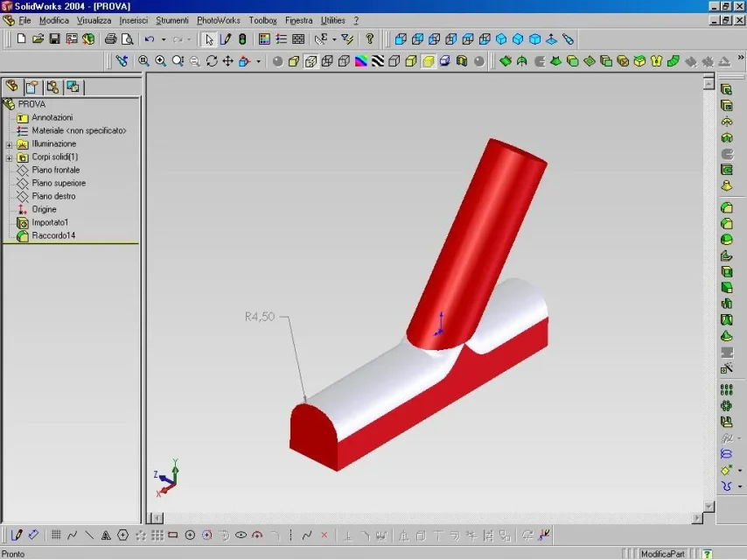
Task: Select the Raccordo14 fillet feature
Action: pos(53,235)
